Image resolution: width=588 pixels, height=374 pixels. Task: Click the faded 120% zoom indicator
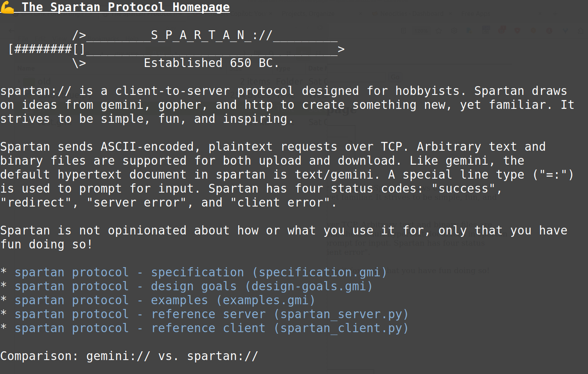(420, 31)
